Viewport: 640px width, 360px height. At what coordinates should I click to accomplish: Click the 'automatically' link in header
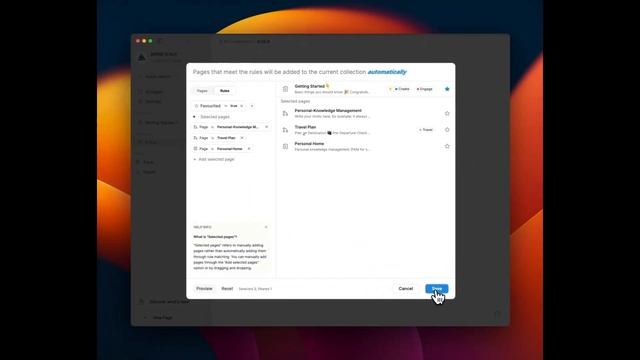387,72
